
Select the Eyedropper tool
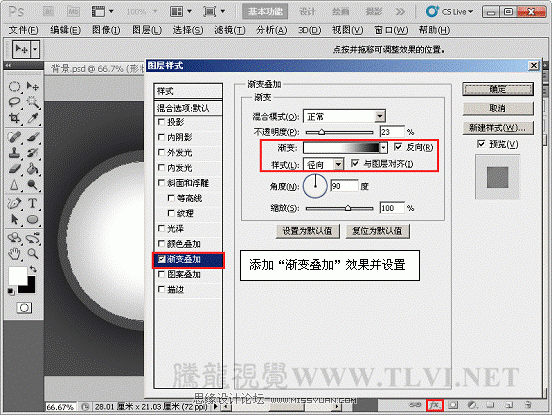pyautogui.click(x=33, y=118)
